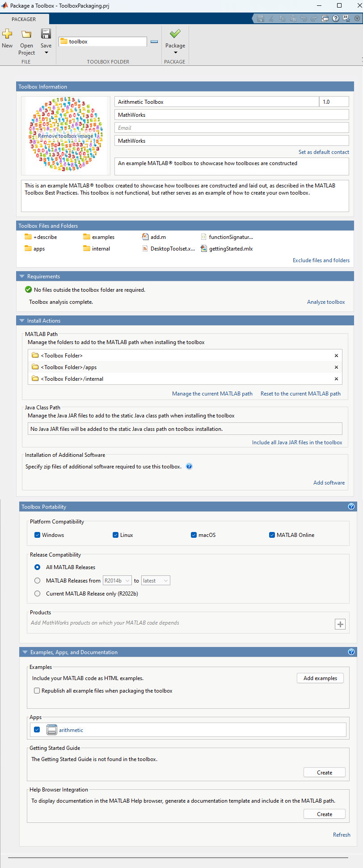
Task: Create Help Browser Integration documentation template
Action: (x=325, y=814)
